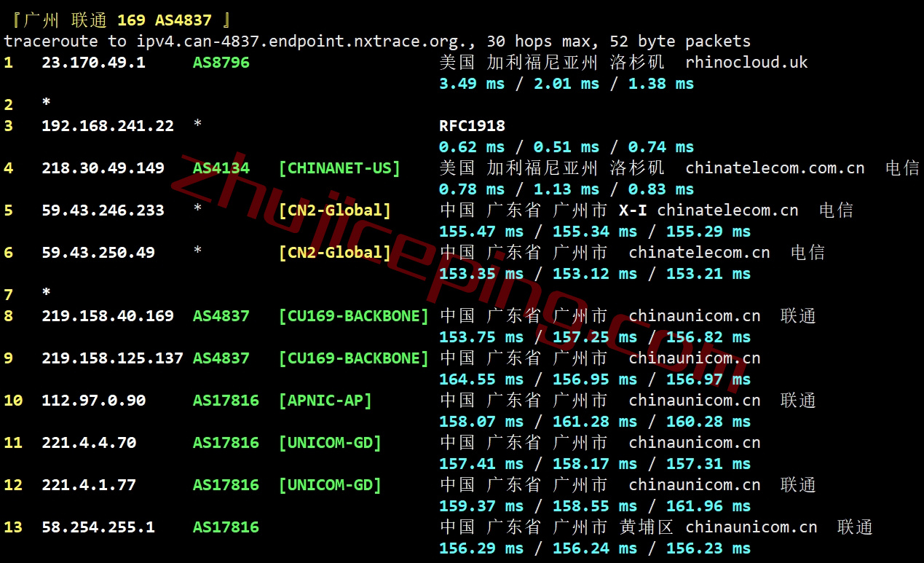
Task: Select IP address 221.4.1.77
Action: (89, 485)
